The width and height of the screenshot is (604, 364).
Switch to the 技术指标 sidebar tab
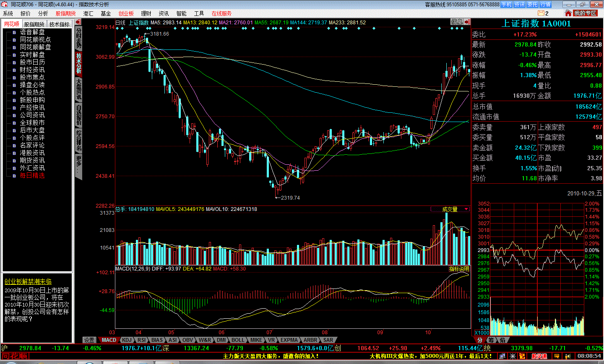point(59,24)
